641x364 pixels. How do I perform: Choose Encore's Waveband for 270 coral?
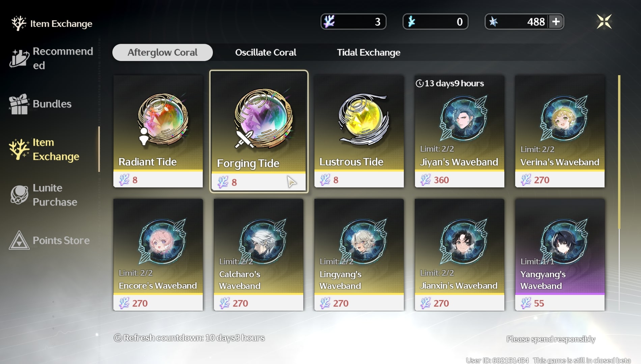[x=158, y=254]
